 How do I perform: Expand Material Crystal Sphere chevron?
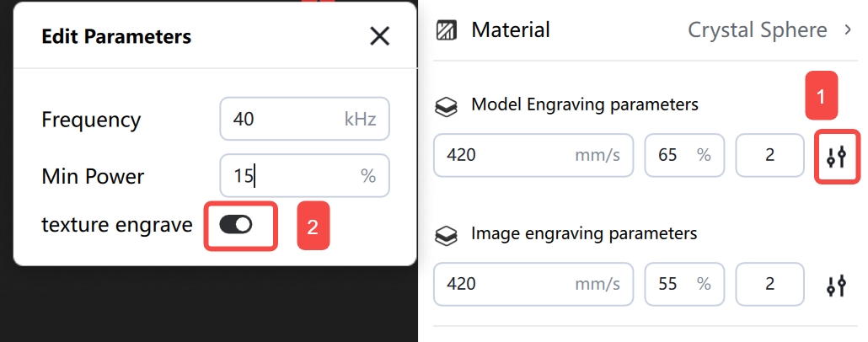click(x=848, y=29)
